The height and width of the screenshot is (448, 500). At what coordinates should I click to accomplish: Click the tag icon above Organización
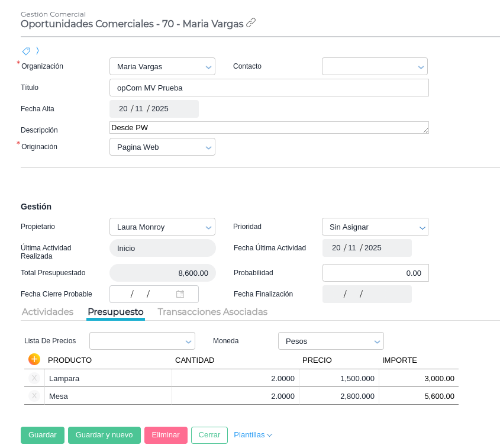point(26,51)
